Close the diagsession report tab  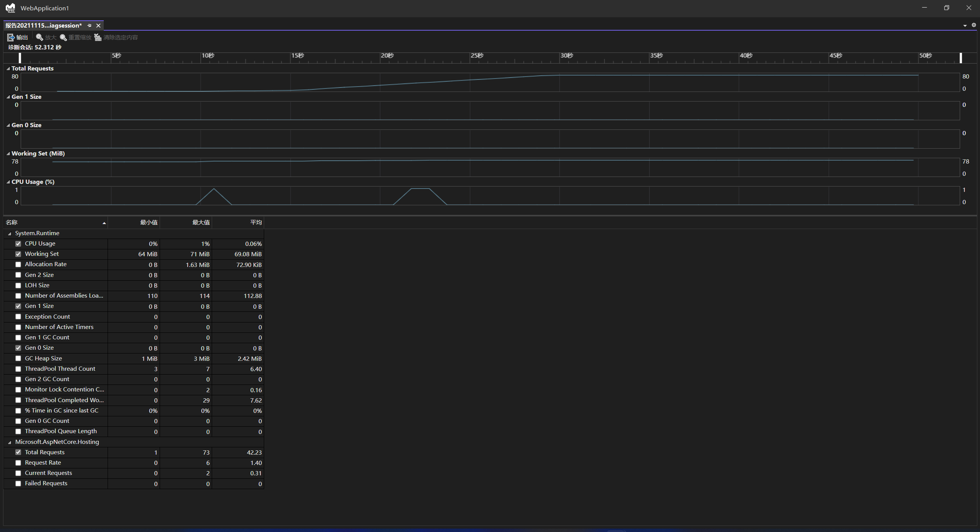pyautogui.click(x=98, y=25)
